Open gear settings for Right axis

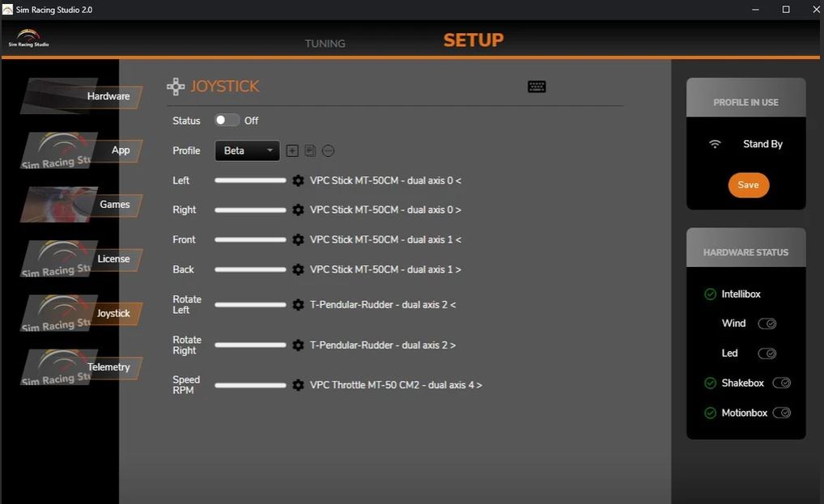click(298, 210)
